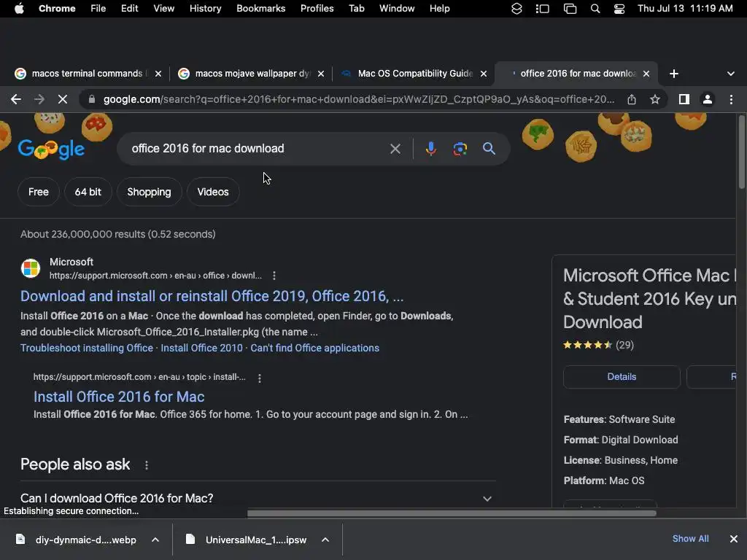Open the Install Office 2010 link
Screen dimensions: 747x560
pyautogui.click(x=201, y=348)
